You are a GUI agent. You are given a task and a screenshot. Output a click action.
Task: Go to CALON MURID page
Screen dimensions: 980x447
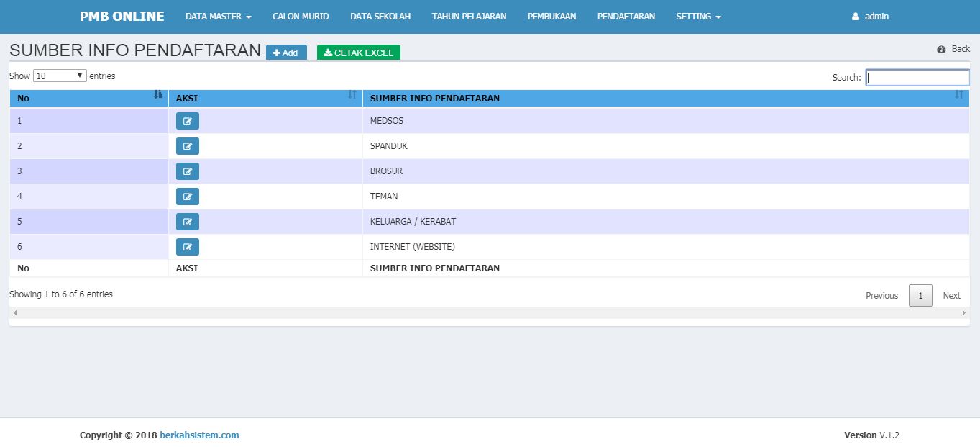click(301, 16)
